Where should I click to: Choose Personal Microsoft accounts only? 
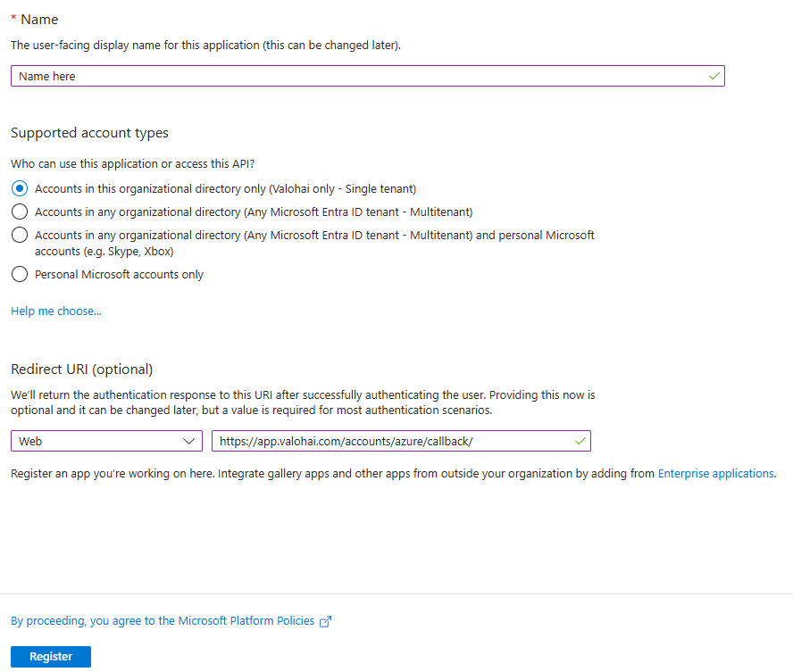pyautogui.click(x=20, y=274)
